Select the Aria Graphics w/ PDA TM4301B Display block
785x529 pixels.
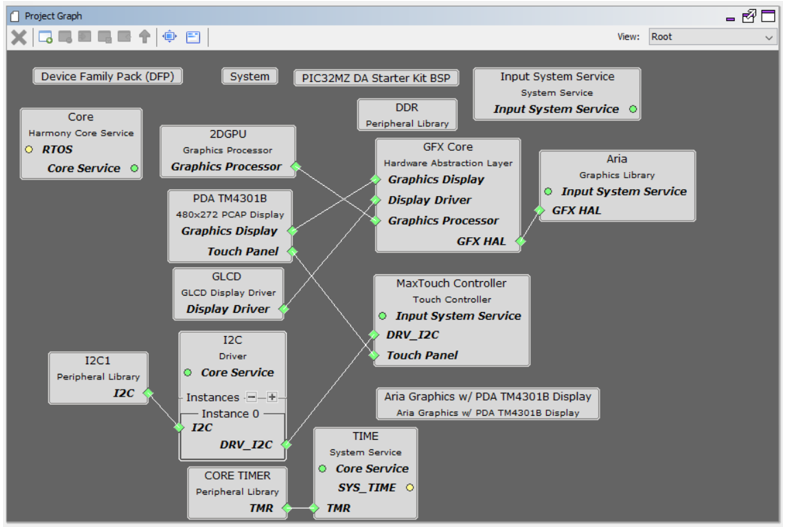(x=488, y=404)
